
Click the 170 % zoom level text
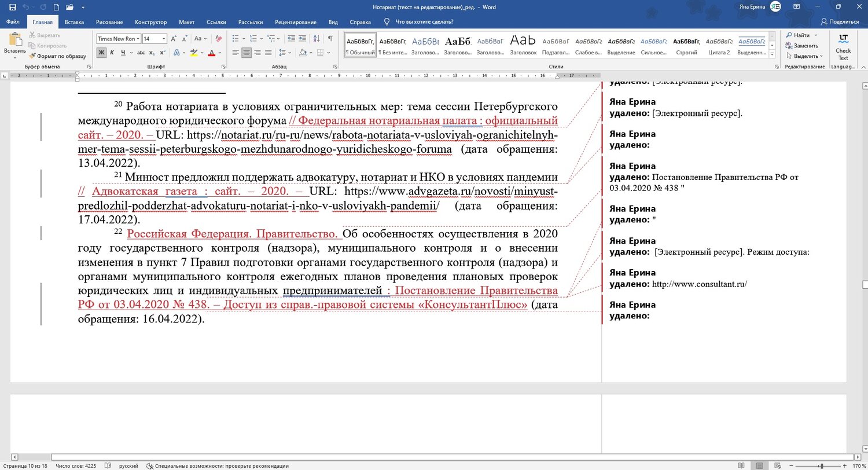pos(860,466)
